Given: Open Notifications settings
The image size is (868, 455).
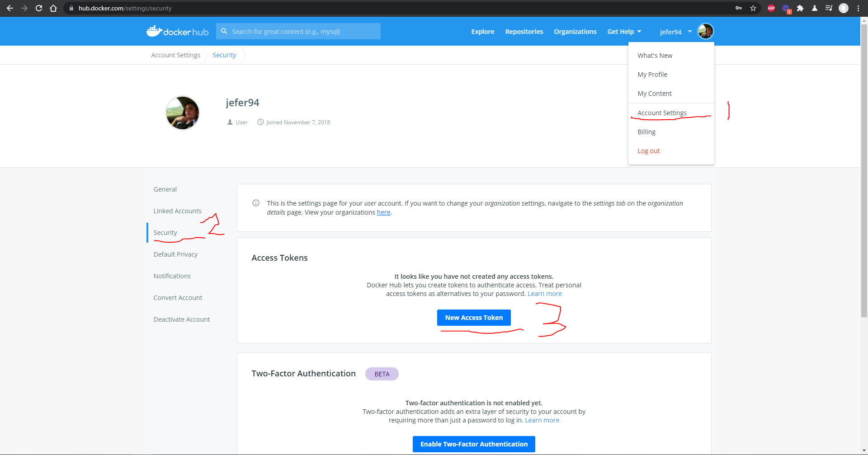Looking at the screenshot, I should [172, 276].
